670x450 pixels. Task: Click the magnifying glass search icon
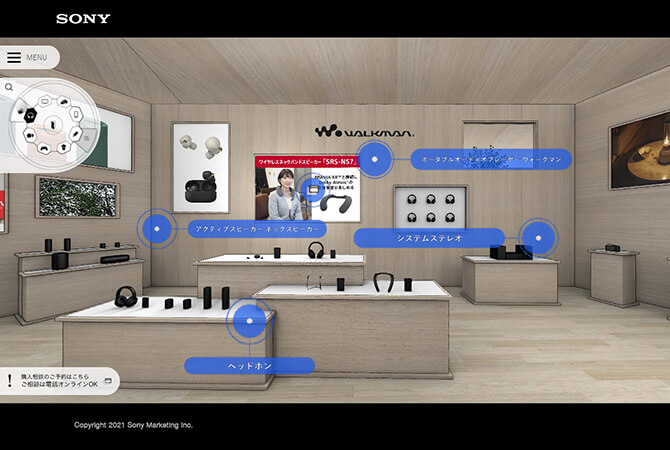click(x=9, y=88)
